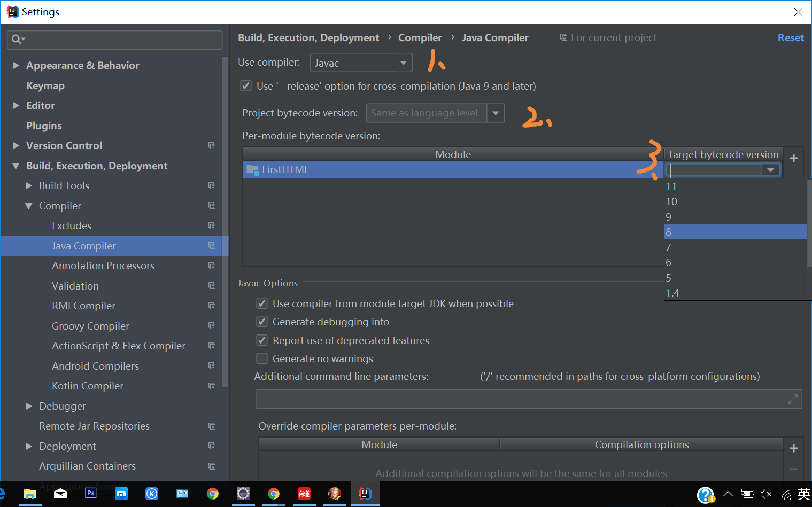Click the Reset link
Screen dimensions: 812x507
click(x=791, y=37)
